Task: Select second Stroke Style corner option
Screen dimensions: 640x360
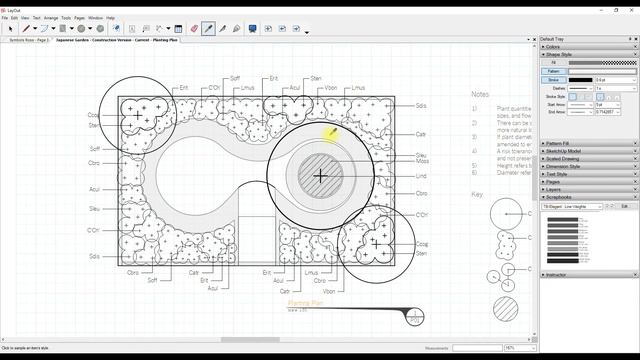Action: (x=581, y=97)
